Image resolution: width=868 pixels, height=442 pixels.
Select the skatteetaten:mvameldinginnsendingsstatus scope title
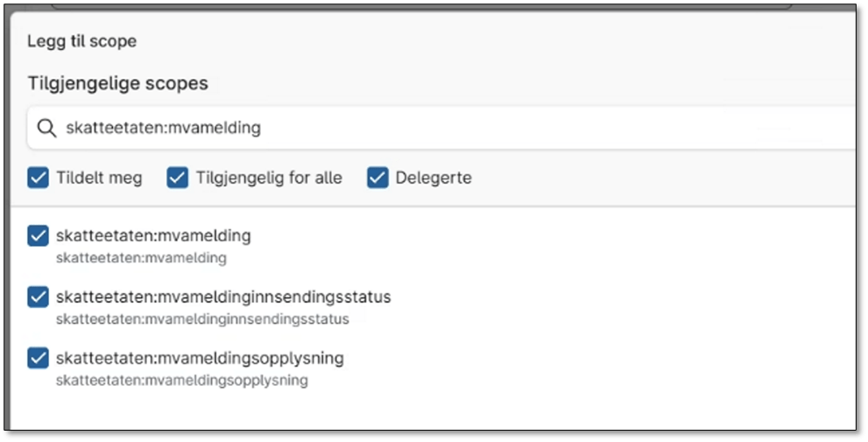(223, 298)
